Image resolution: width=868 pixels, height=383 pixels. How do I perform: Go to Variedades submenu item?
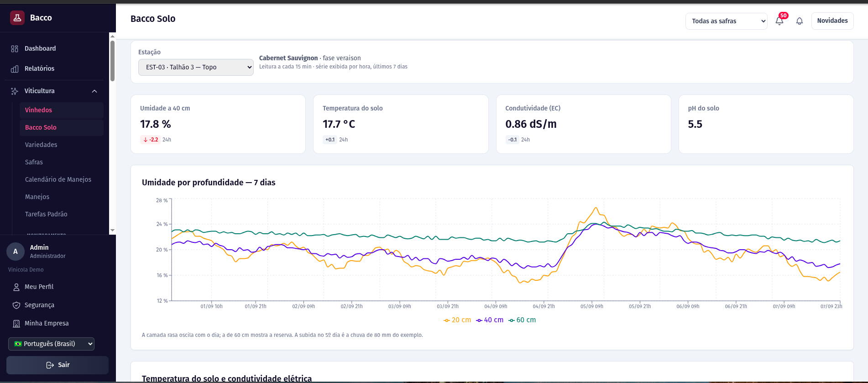click(x=61, y=145)
